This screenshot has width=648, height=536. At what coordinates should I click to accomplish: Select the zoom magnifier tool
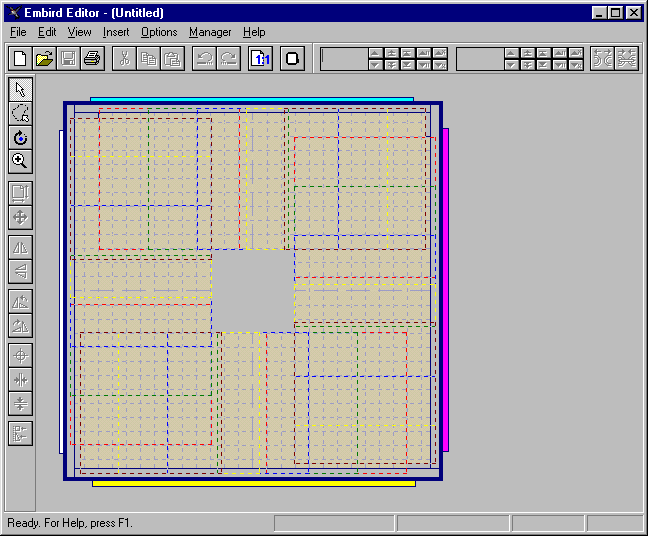tap(20, 161)
